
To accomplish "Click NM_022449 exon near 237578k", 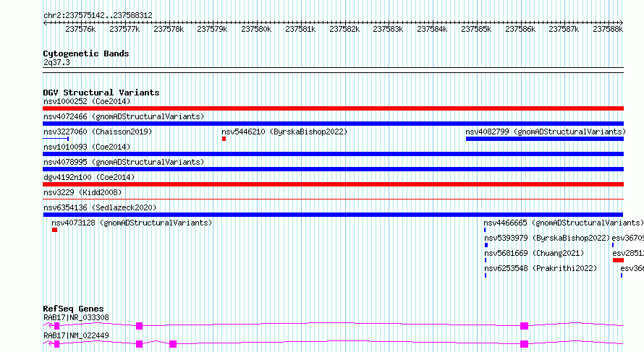I will click(x=173, y=344).
